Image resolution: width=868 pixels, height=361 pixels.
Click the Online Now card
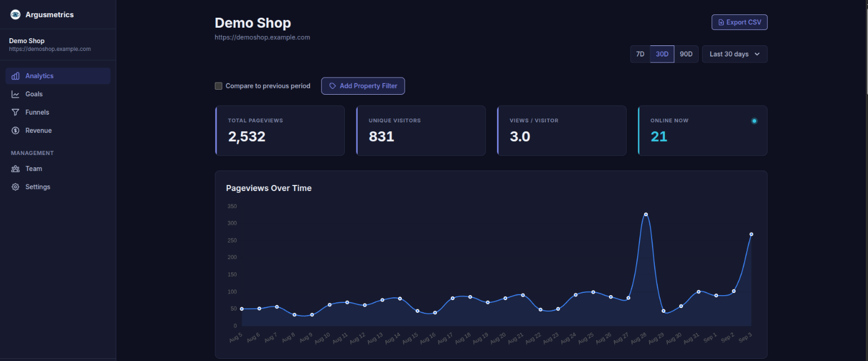(x=702, y=131)
